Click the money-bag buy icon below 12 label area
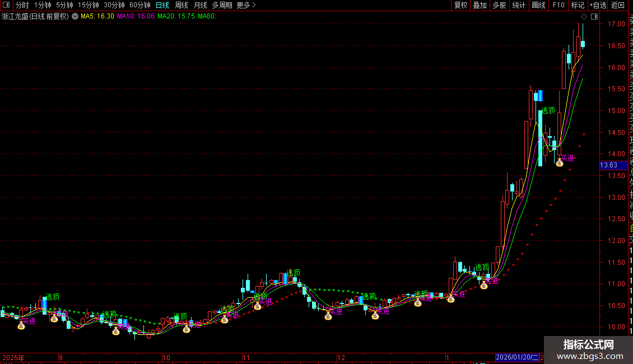Viewport: 633px width, 364px height. [328, 316]
